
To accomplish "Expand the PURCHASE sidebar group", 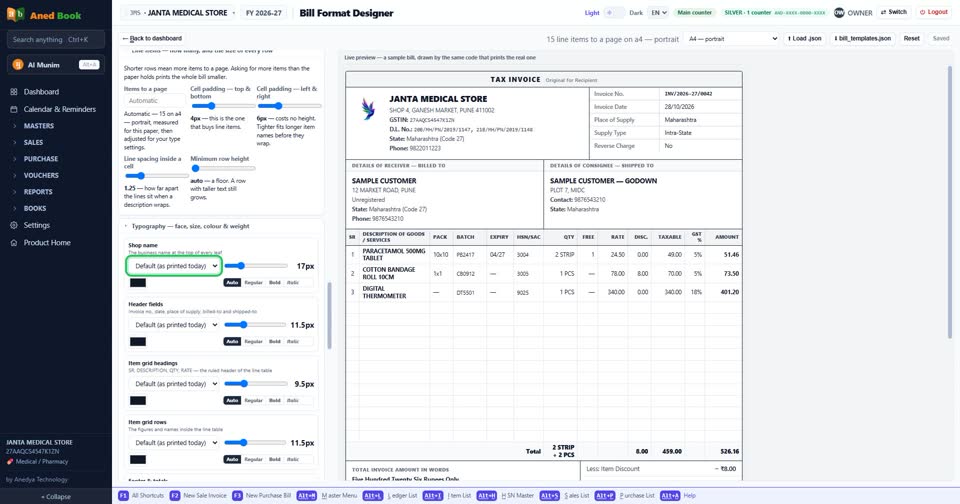I will tap(40, 159).
